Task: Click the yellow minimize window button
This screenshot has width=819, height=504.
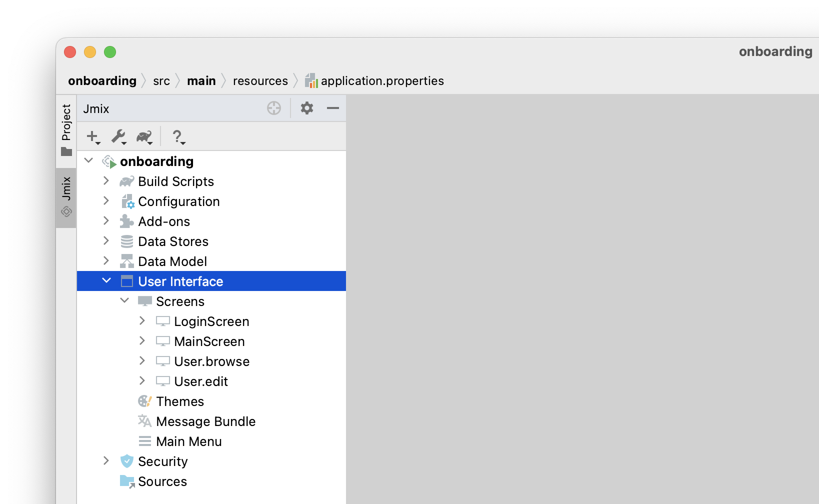Action: pyautogui.click(x=90, y=52)
